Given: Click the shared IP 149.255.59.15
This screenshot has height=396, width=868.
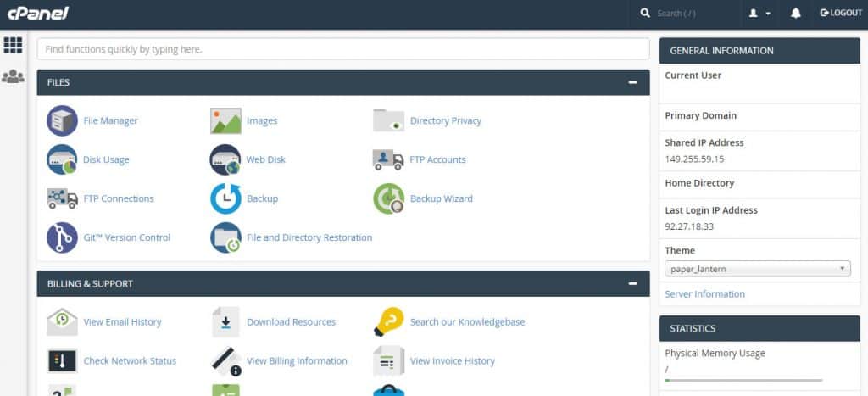Looking at the screenshot, I should pyautogui.click(x=694, y=159).
